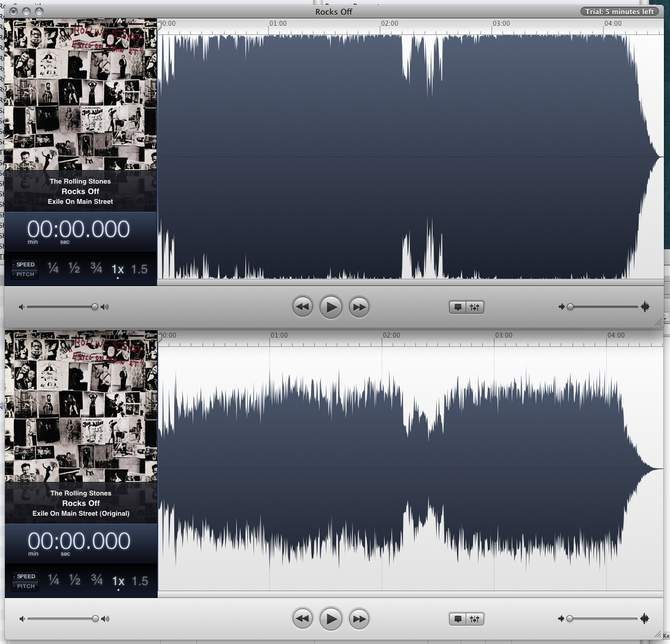Image resolution: width=670 pixels, height=644 pixels.
Task: Click the top window's volume slider knob
Action: click(x=94, y=306)
